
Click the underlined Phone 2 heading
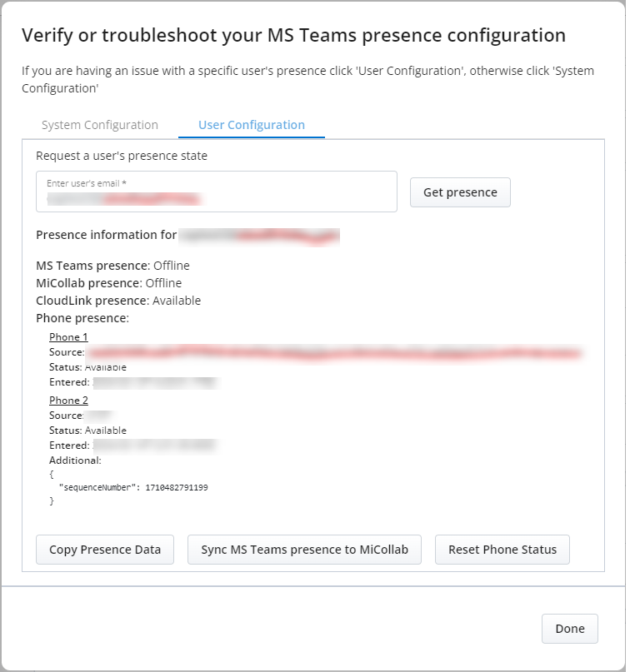tap(68, 401)
